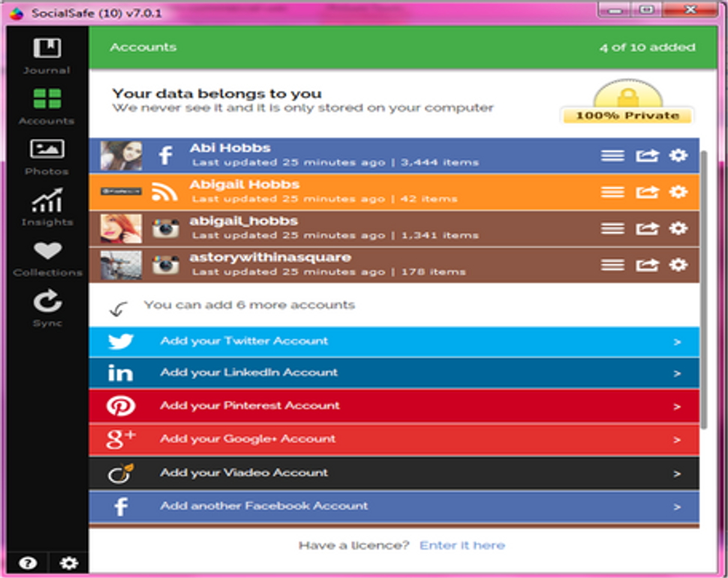Open settings gear for Abigail Hobbs feed
This screenshot has width=728, height=578.
[678, 191]
